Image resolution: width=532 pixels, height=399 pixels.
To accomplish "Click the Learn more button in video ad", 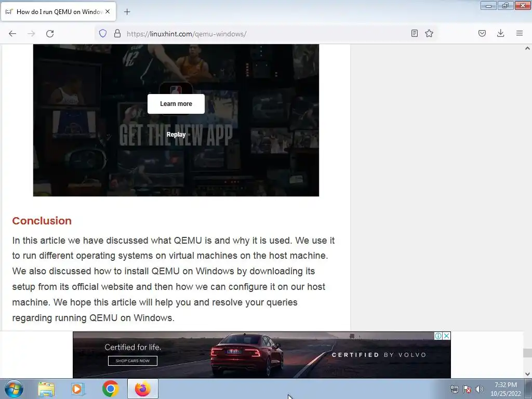I will 176,104.
